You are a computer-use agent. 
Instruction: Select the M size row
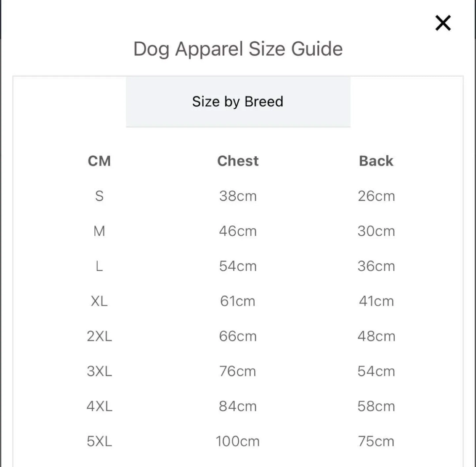99,231
